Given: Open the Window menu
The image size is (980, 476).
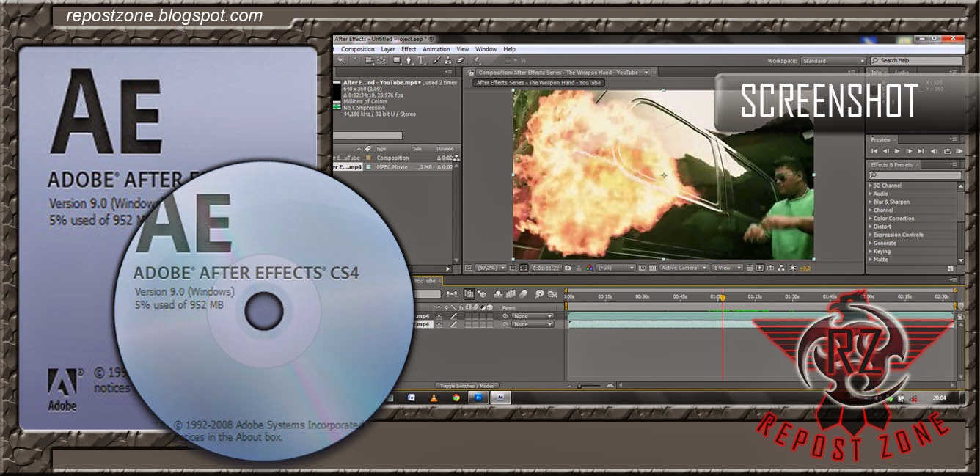Looking at the screenshot, I should click(486, 49).
